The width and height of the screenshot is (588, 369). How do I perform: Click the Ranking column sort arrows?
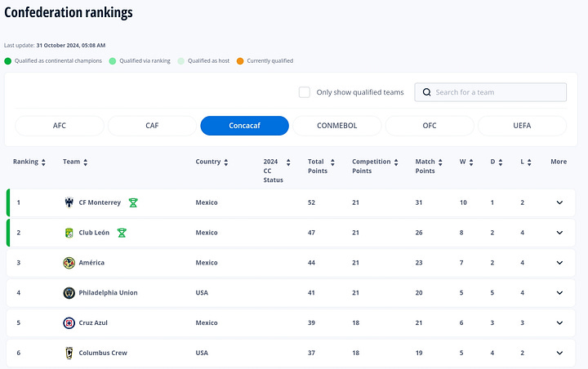pos(43,162)
